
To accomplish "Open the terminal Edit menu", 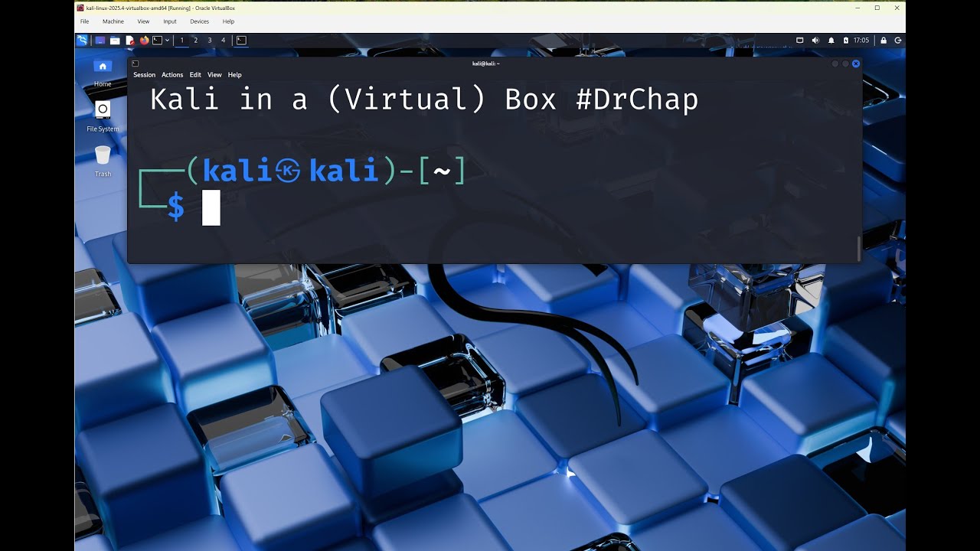I will pos(195,75).
